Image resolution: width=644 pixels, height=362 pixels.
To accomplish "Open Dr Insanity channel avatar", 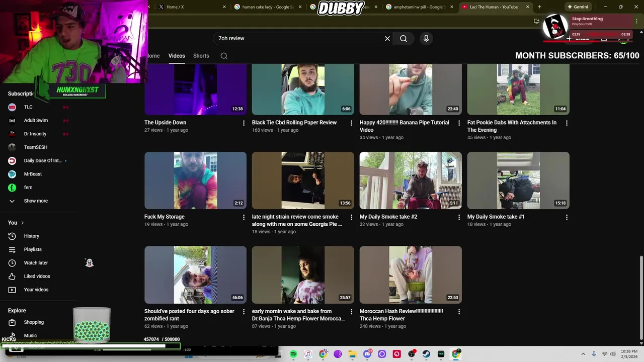I will point(12,134).
